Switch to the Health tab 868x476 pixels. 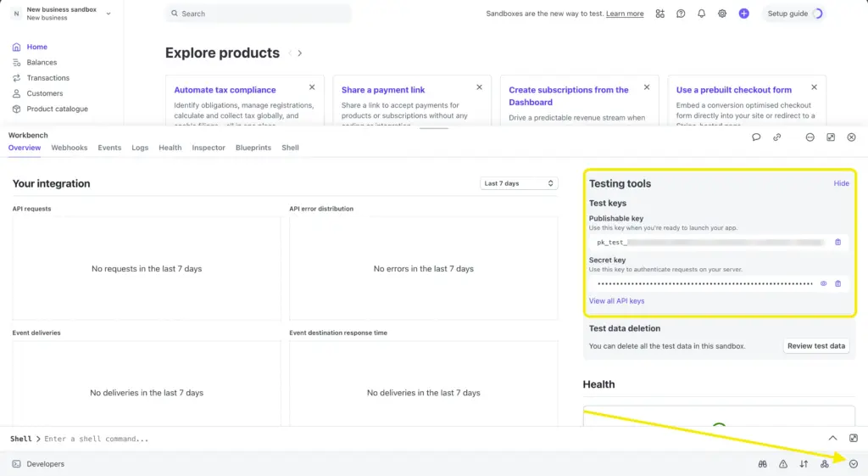pos(170,148)
